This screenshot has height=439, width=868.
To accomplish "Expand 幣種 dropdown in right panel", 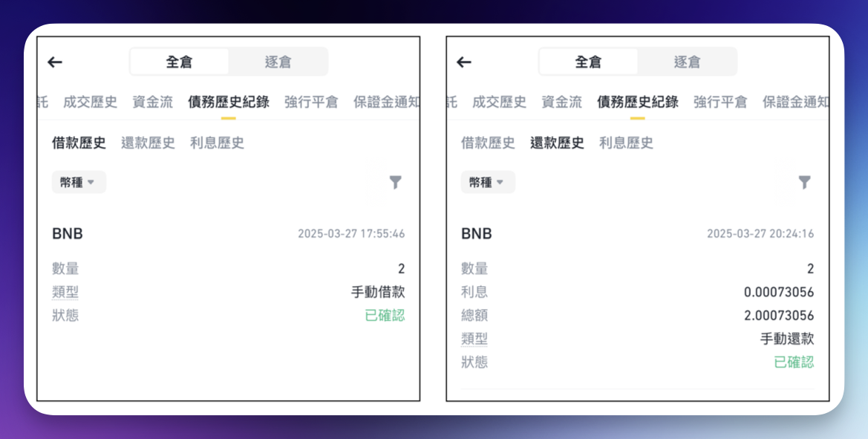I will 488,182.
